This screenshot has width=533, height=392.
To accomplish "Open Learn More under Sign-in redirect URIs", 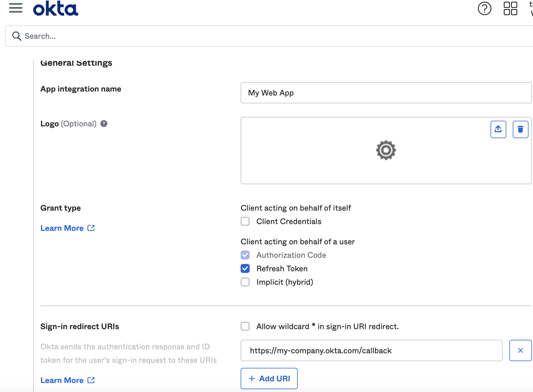I will tap(62, 380).
